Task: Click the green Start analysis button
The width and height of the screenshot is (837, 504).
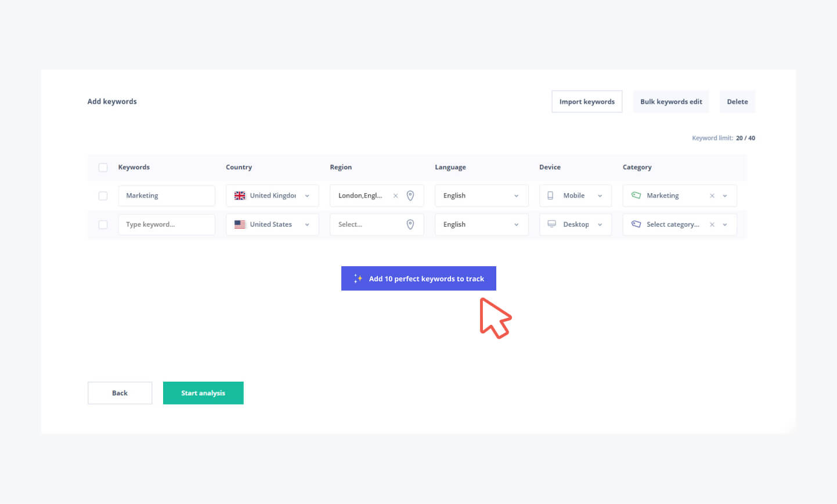Action: point(203,393)
